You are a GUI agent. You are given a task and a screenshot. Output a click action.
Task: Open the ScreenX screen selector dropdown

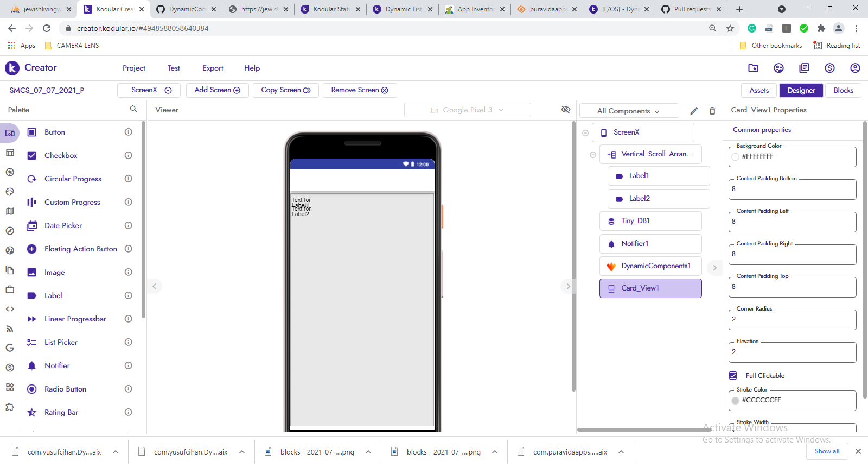pos(151,90)
